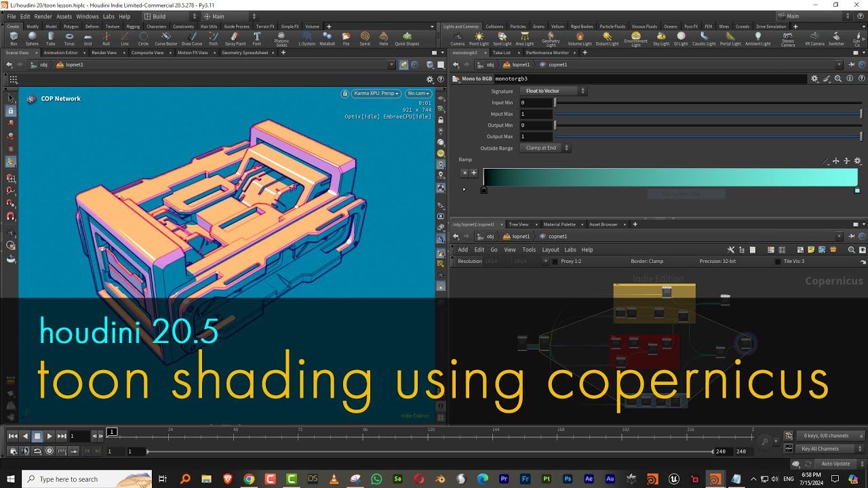Image resolution: width=868 pixels, height=488 pixels.
Task: Select the Sphere shelf tool
Action: click(32, 39)
